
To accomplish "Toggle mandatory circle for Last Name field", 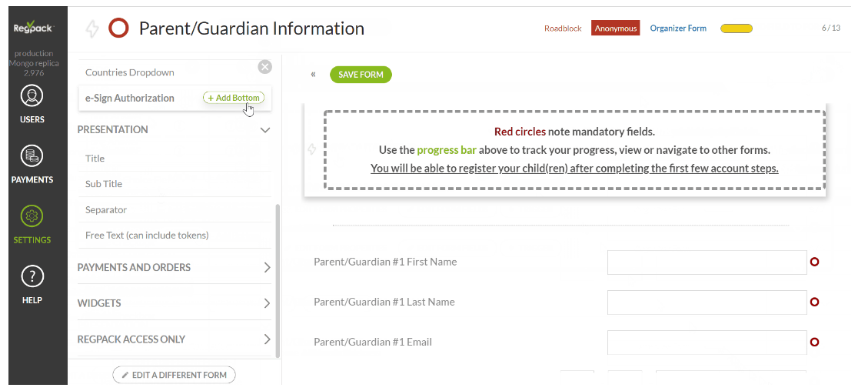I will click(815, 302).
